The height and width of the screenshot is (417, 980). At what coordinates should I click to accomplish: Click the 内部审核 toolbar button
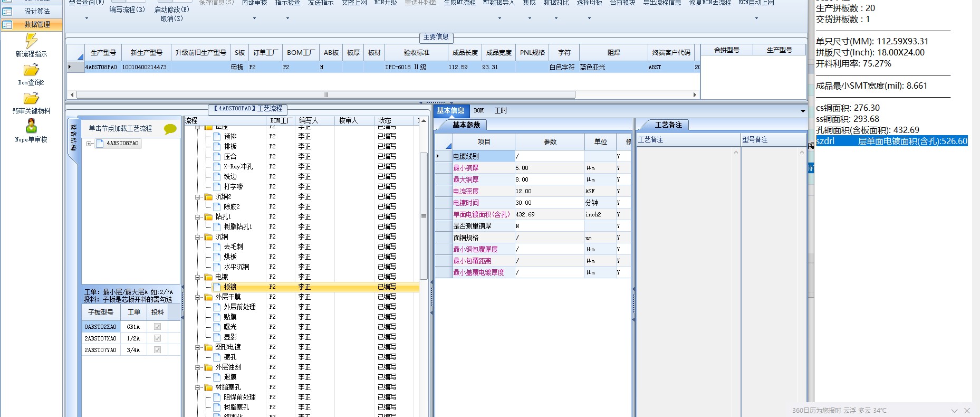[x=254, y=3]
